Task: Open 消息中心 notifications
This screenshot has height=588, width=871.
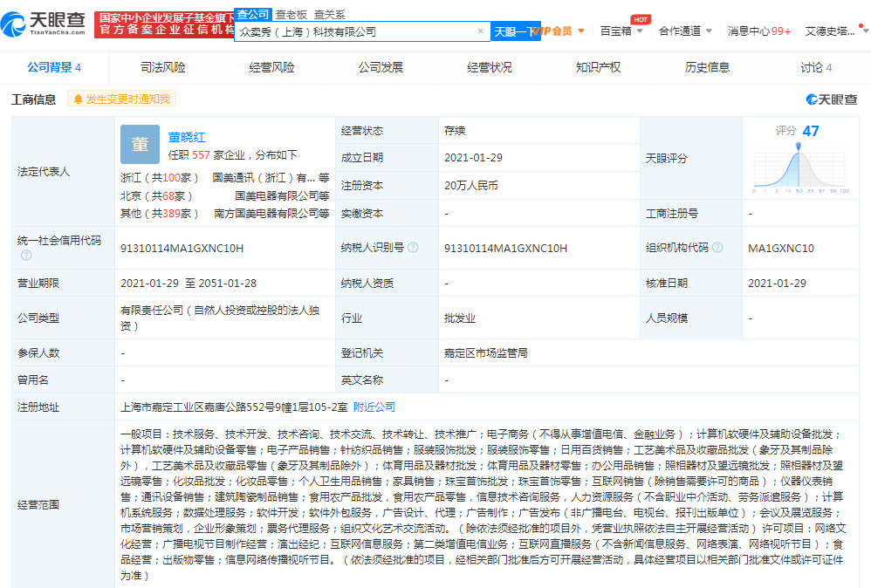Action: (758, 31)
